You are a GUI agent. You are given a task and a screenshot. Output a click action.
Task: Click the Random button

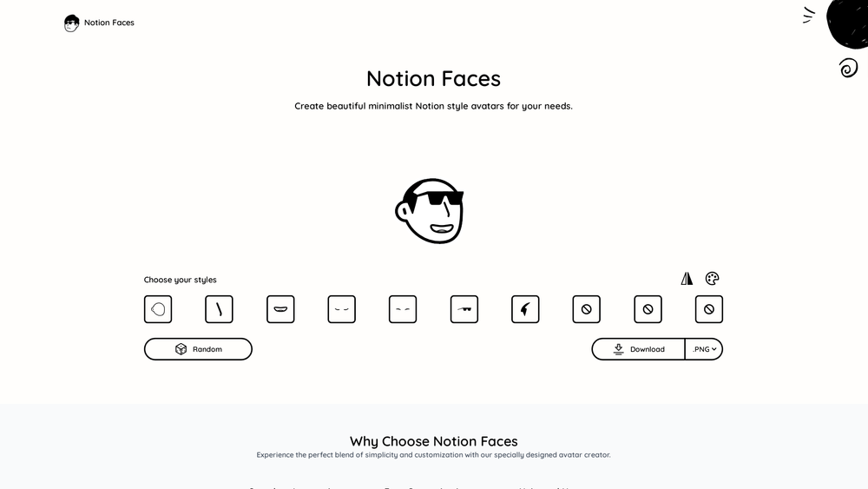(x=198, y=349)
